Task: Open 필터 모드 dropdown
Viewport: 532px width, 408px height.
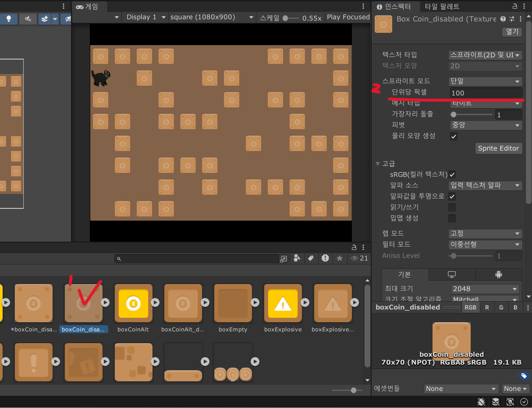Action: click(x=486, y=244)
